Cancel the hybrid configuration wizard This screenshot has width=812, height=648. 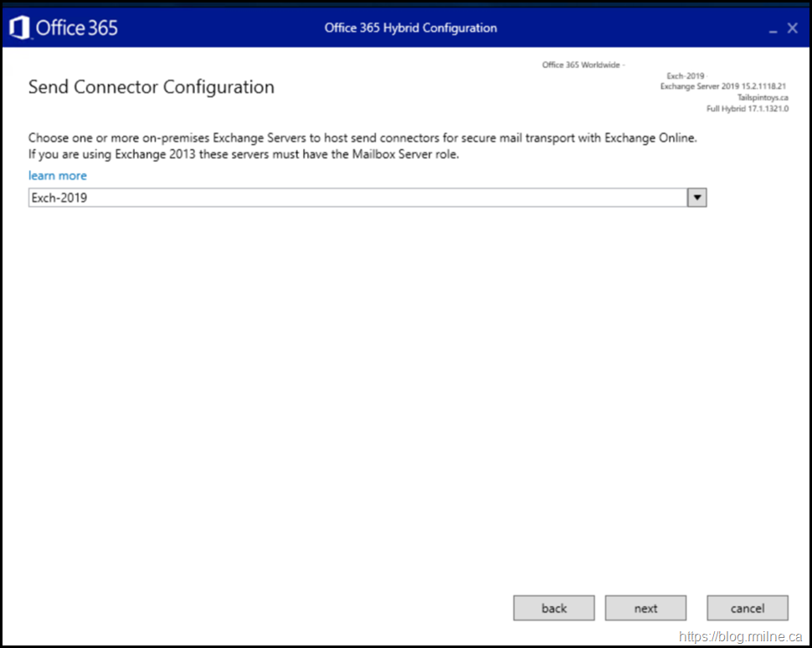coord(747,609)
